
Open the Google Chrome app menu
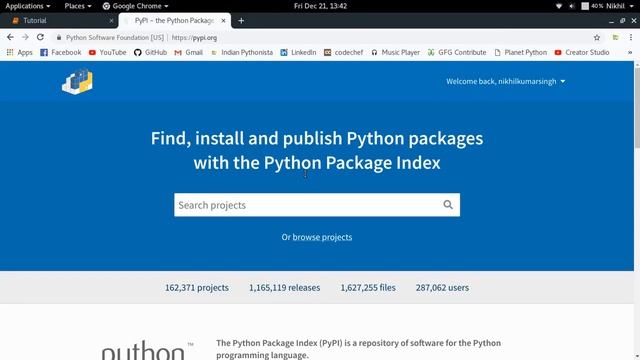click(135, 6)
